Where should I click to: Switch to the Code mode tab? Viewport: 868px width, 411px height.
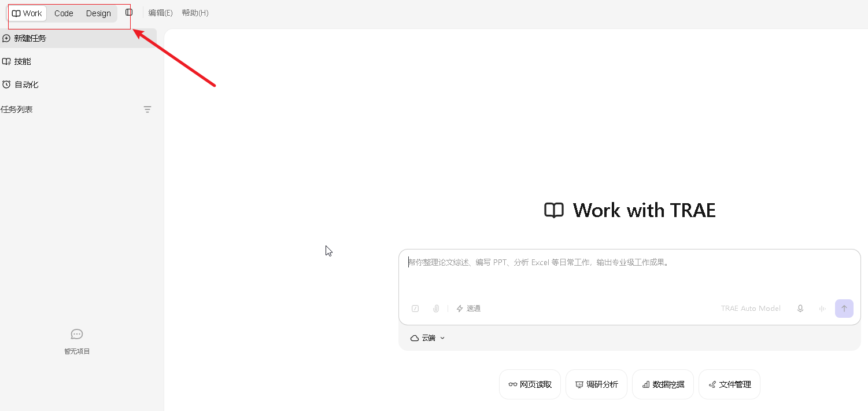point(64,13)
